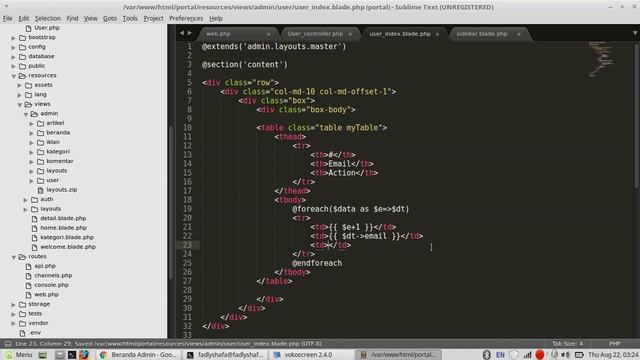Open the tab list dropdown arrow

(x=635, y=33)
